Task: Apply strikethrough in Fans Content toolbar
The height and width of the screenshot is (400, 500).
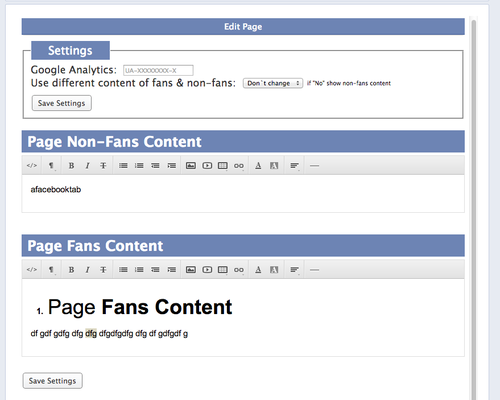Action: coord(103,269)
